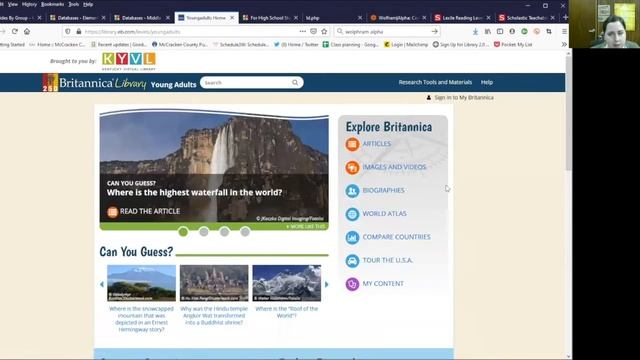Open the Compare Countries chart icon
Image resolution: width=640 pixels, height=360 pixels.
(352, 237)
